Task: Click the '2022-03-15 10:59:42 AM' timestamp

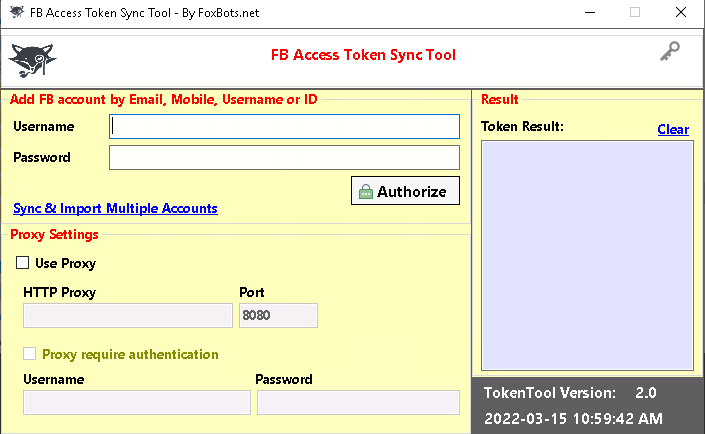Action: (573, 419)
